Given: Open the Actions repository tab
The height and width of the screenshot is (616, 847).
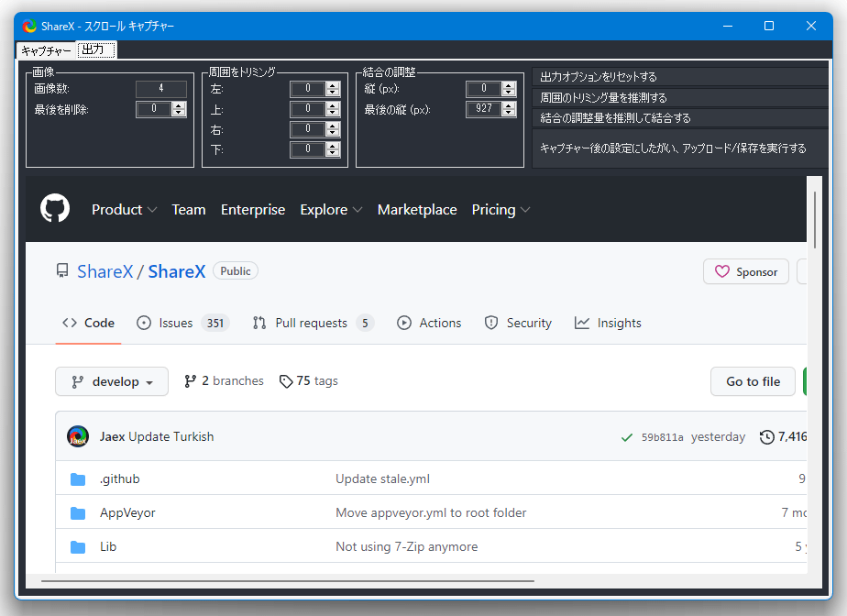Looking at the screenshot, I should 429,324.
